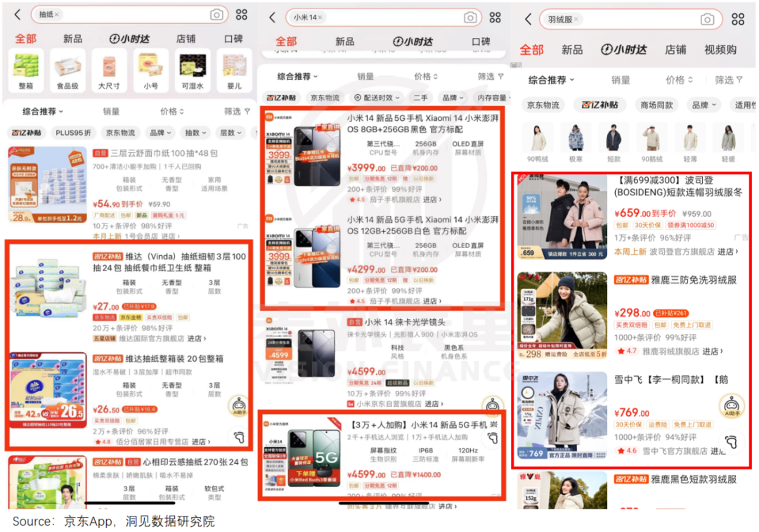Open 雪中飞【李一桐同款】 product title
This screenshot has width=759, height=532.
pyautogui.click(x=671, y=380)
